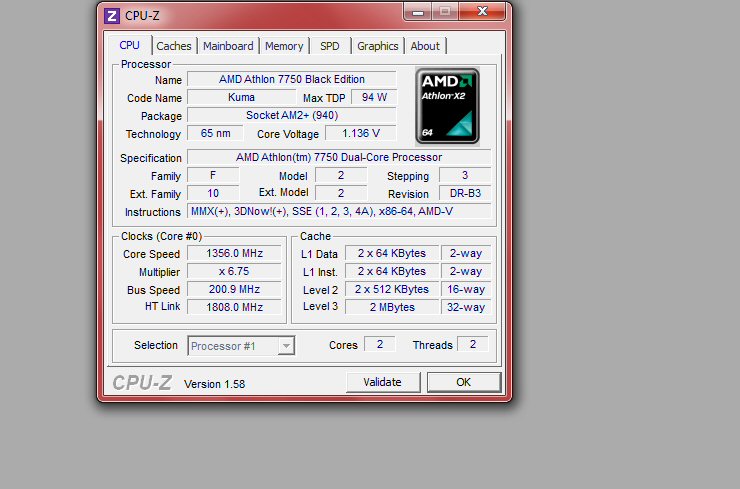Viewport: 740px width, 489px height.
Task: Click the Name field 'AMD Athlon 7750 Black Edition'
Action: coord(292,79)
